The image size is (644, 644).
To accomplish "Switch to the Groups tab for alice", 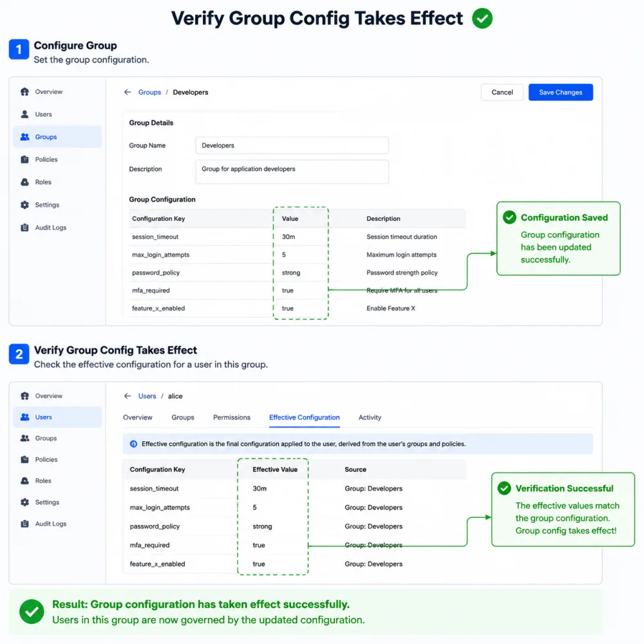I will [x=183, y=417].
